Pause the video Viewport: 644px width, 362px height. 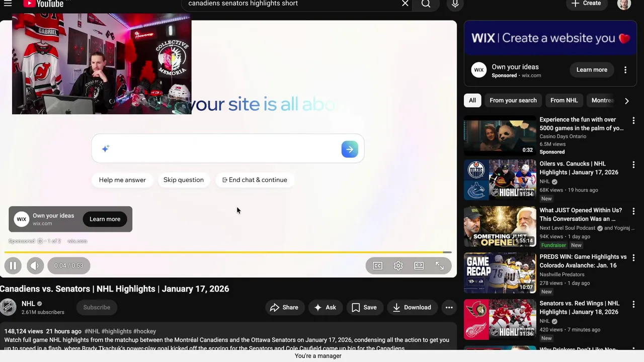[13, 265]
